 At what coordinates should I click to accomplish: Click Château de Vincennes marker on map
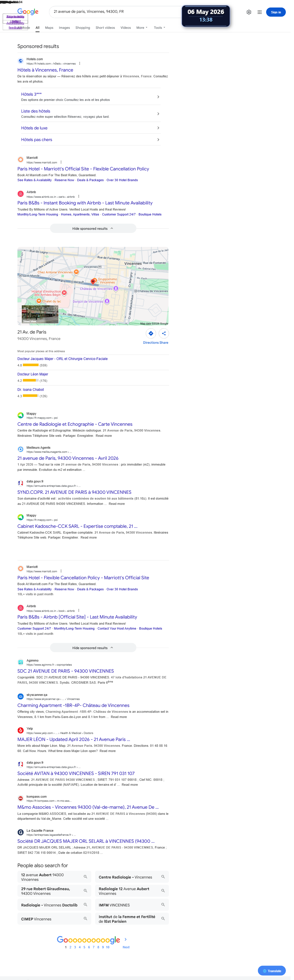click(116, 289)
